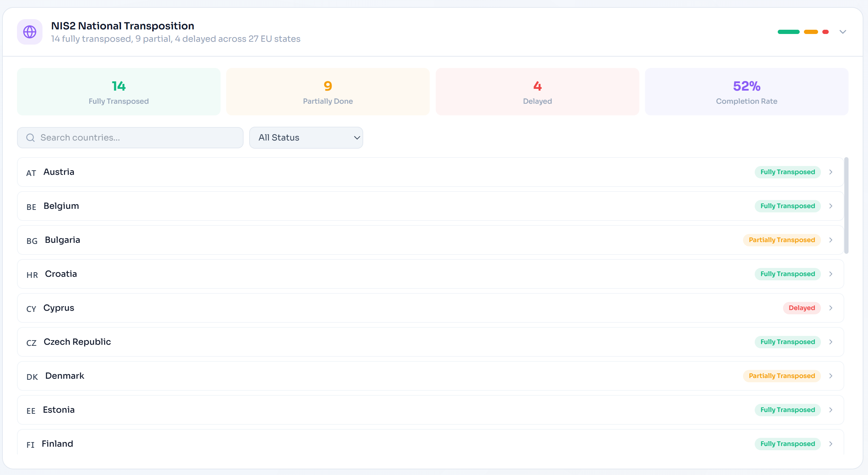The image size is (868, 475).
Task: Click the arrow icon on the Croatia row
Action: pos(831,274)
